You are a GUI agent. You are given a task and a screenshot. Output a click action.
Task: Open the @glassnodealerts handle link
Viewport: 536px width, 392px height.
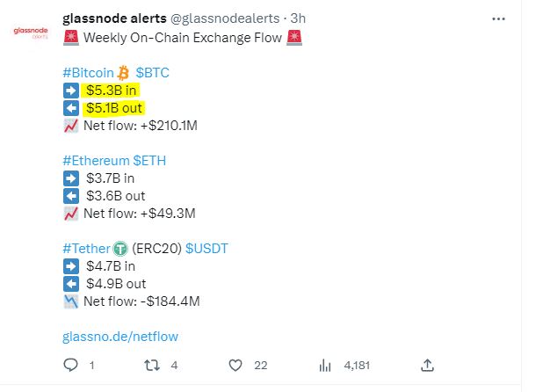(x=225, y=18)
